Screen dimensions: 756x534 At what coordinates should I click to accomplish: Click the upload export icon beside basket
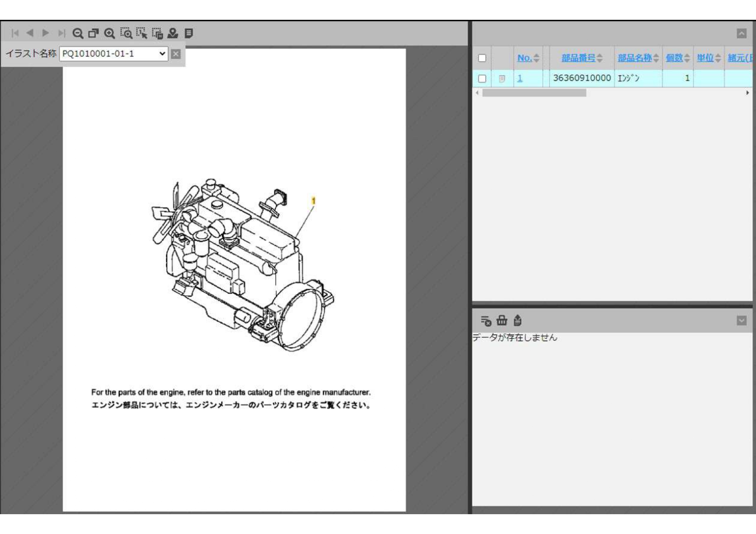518,320
